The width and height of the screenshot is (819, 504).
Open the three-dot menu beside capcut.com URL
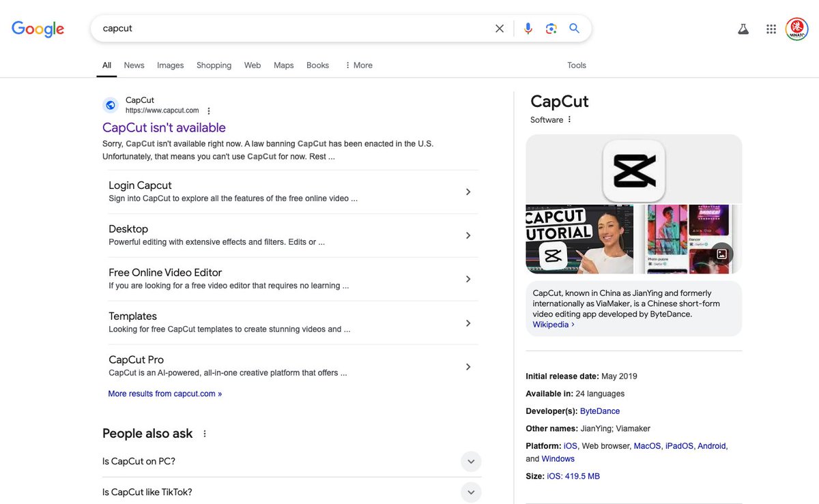[209, 110]
